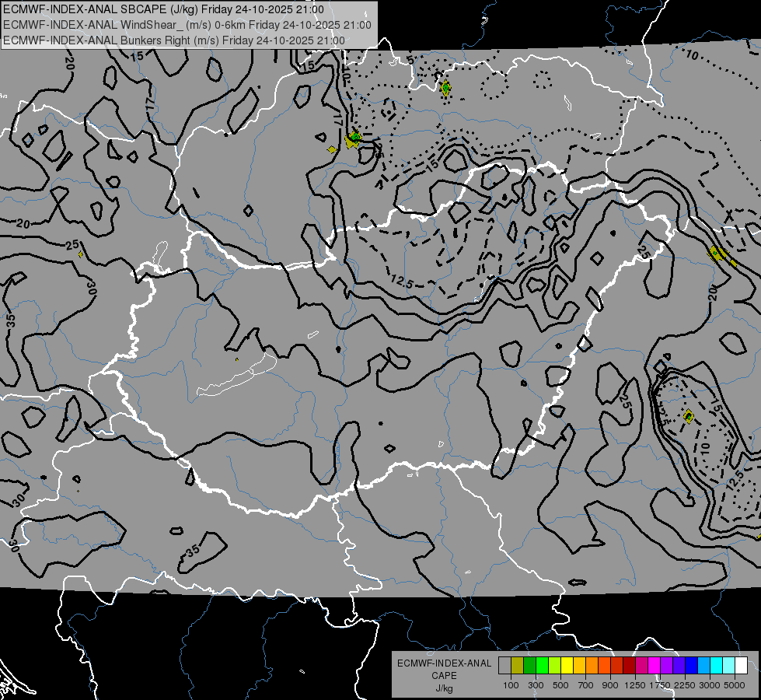The image size is (761, 700).
Task: Click the CAPE label in legend
Action: (445, 675)
